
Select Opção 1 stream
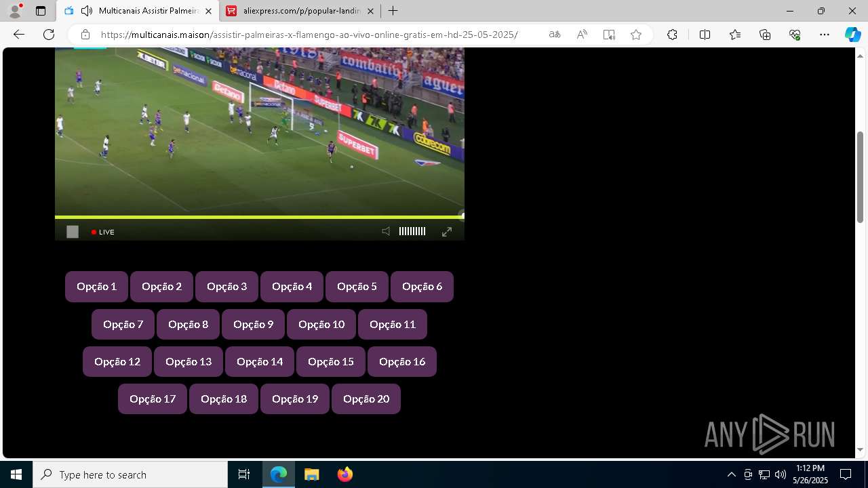pos(96,286)
